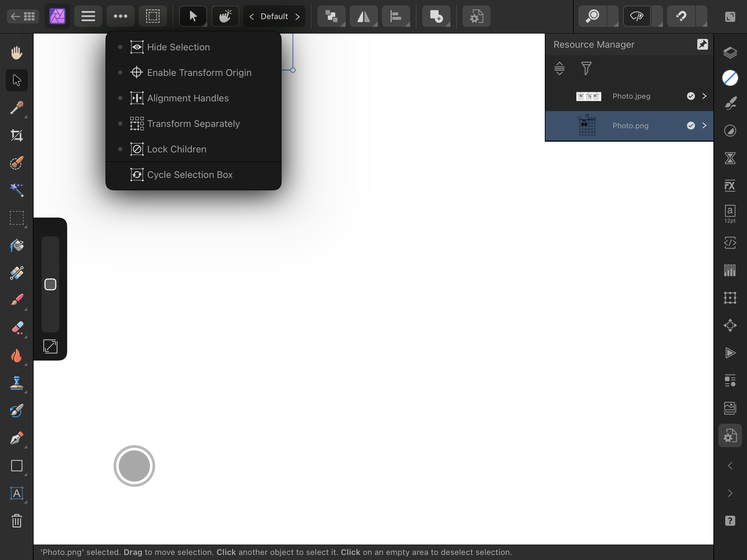Viewport: 747px width, 560px height.
Task: Select Transform Separately in menu
Action: coord(193,124)
